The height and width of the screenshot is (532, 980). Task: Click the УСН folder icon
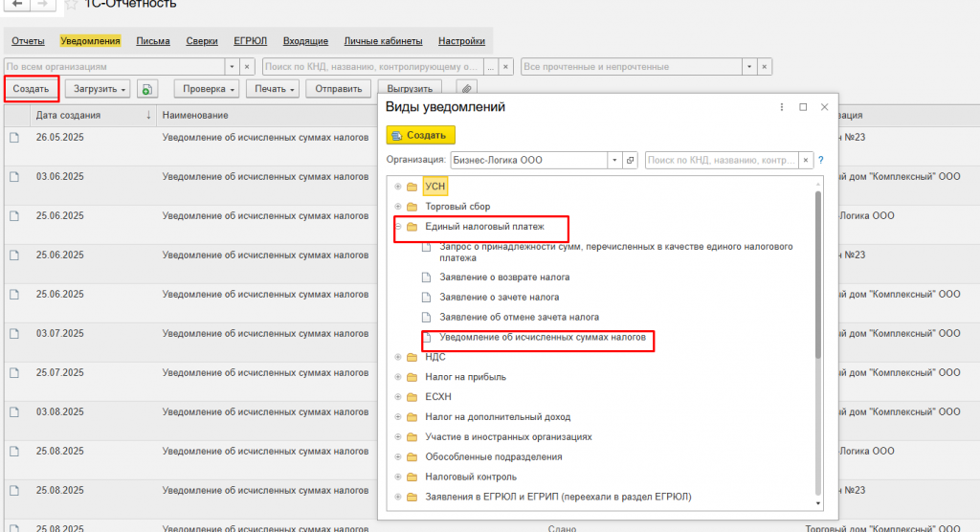point(412,187)
